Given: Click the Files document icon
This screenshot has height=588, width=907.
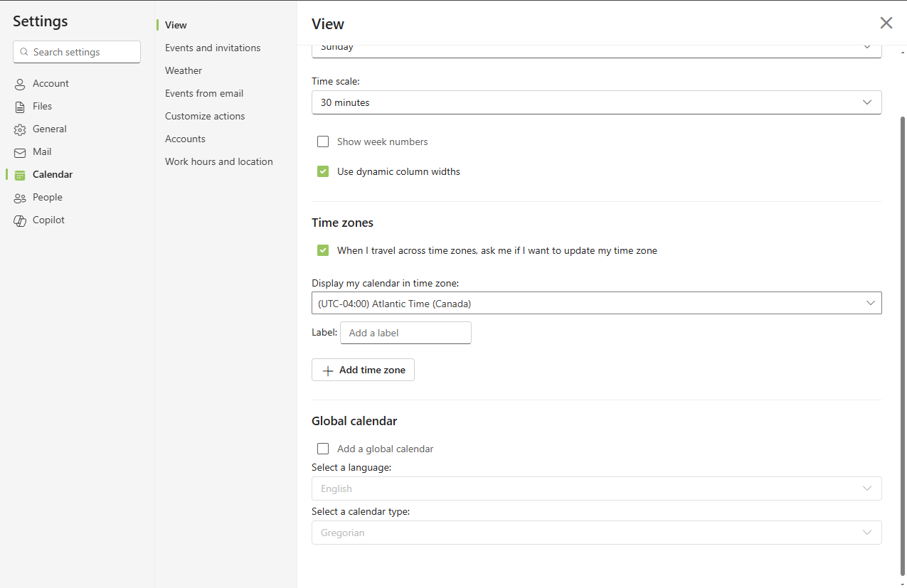Looking at the screenshot, I should (20, 107).
